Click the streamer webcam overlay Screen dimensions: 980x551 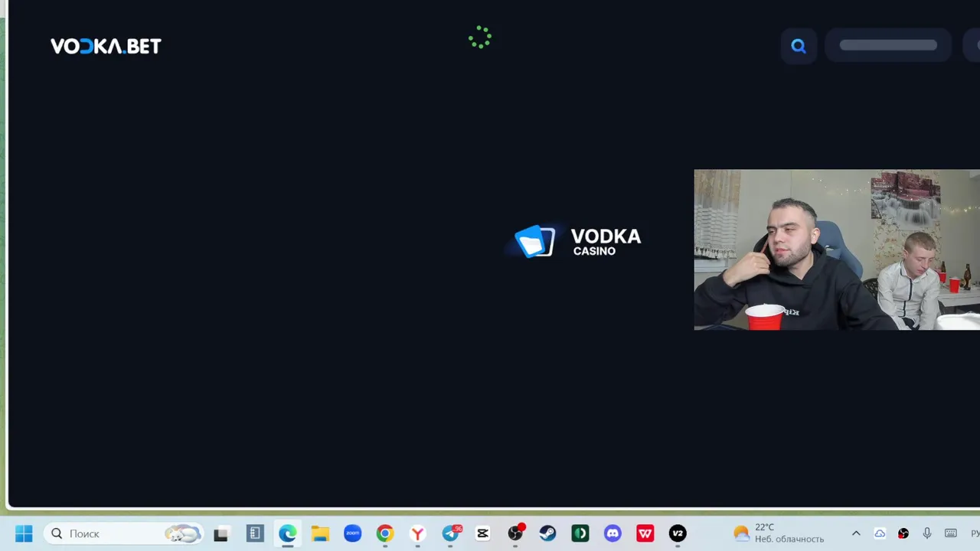coord(837,249)
